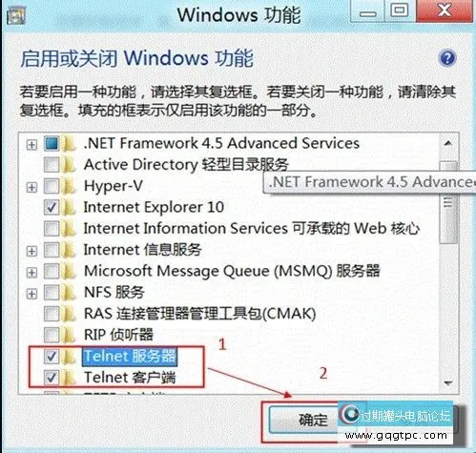Expand the Microsoft Message Queue (MSMQ) 服务器 node

pyautogui.click(x=31, y=273)
